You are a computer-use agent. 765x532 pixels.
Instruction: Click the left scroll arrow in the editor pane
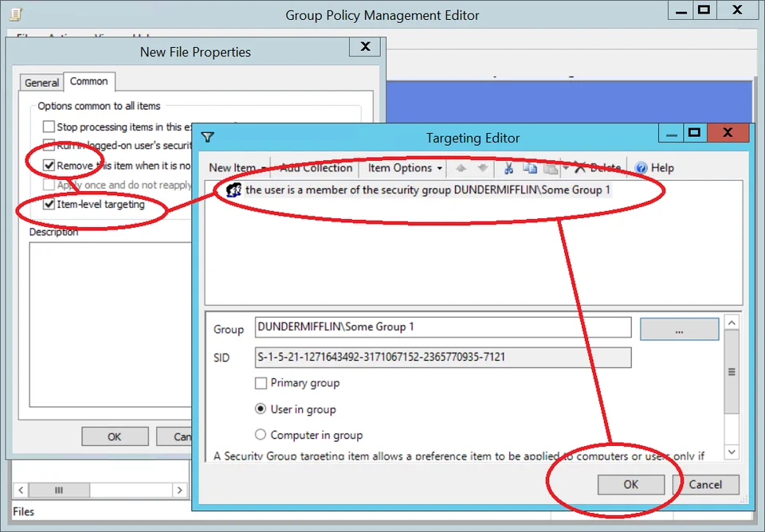[x=21, y=490]
